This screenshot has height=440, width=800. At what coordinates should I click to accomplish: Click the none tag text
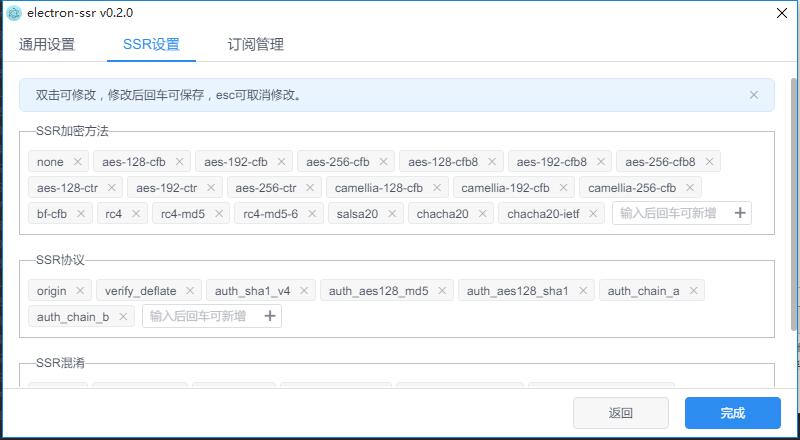[51, 162]
